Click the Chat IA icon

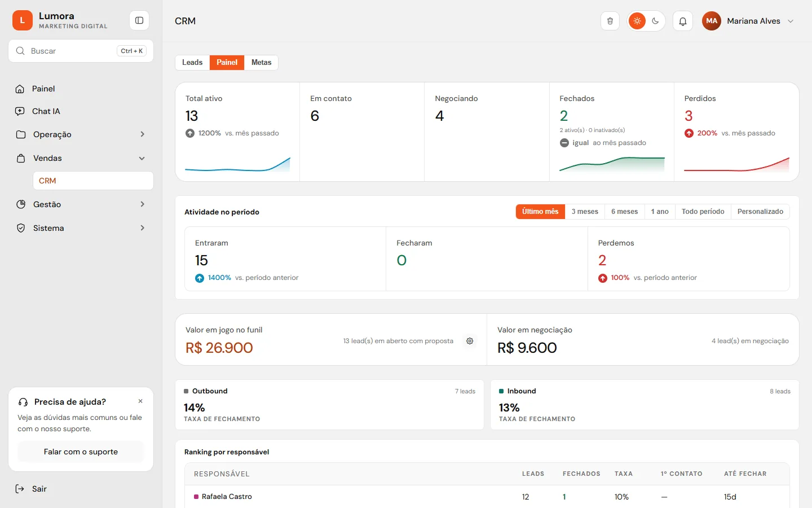pos(20,111)
